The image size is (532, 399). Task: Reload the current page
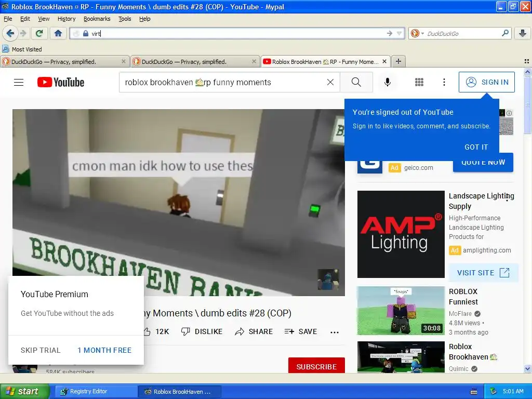click(39, 33)
